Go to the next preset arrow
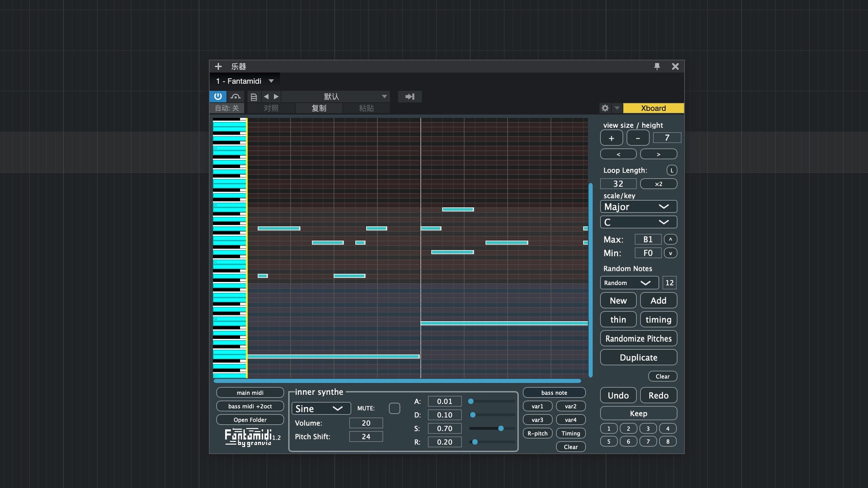This screenshot has width=868, height=488. [x=276, y=96]
